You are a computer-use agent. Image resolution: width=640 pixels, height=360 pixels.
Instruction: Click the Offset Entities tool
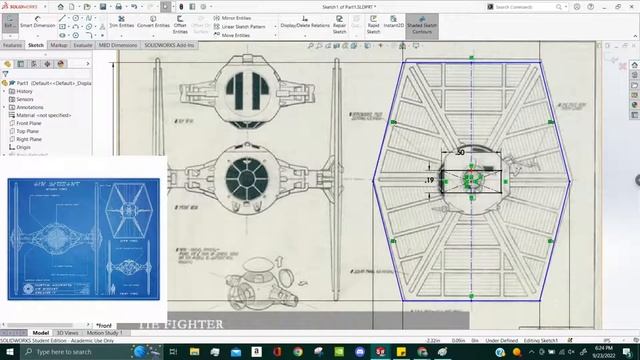[180, 24]
